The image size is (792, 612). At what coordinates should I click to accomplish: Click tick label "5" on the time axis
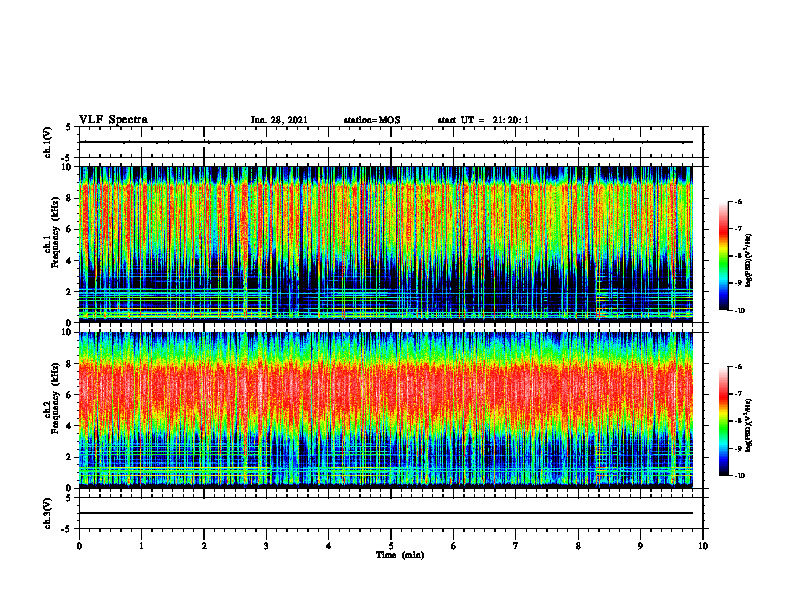click(x=391, y=546)
